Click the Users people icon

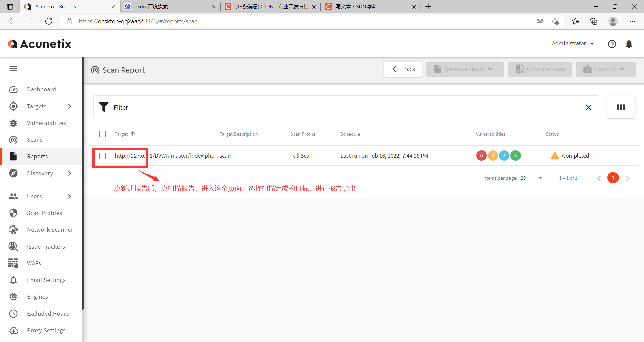pos(13,196)
